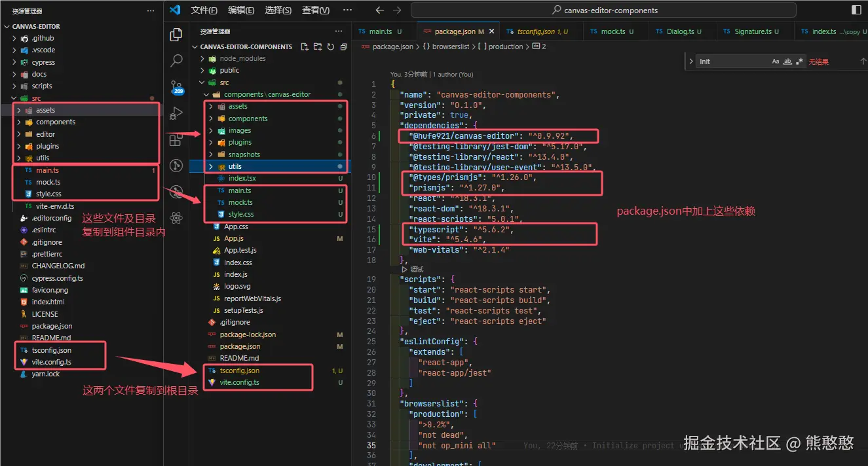
Task: Click New File icon in explorer header
Action: click(x=305, y=47)
